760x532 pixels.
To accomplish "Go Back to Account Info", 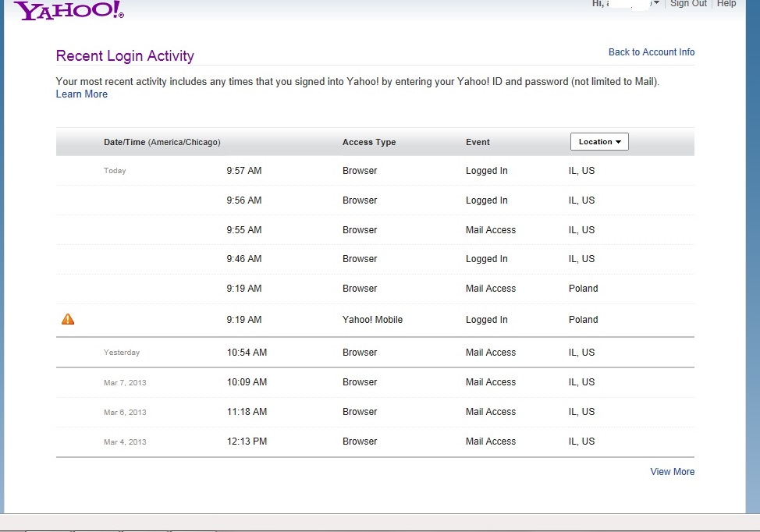I will tap(652, 51).
